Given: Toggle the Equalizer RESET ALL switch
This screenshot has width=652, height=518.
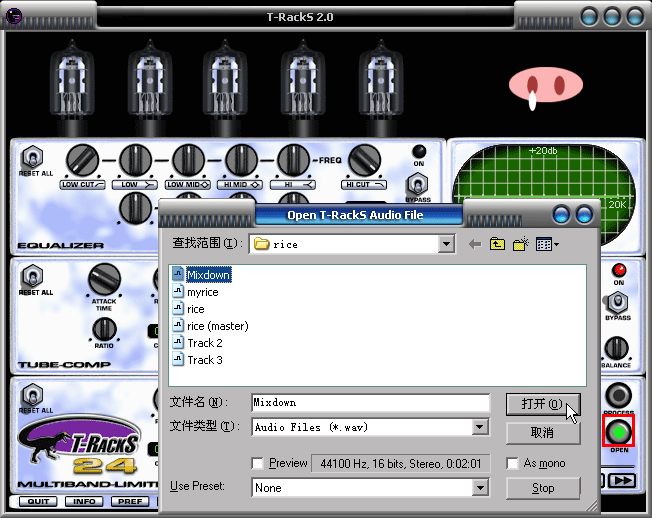Looking at the screenshot, I should pos(32,157).
